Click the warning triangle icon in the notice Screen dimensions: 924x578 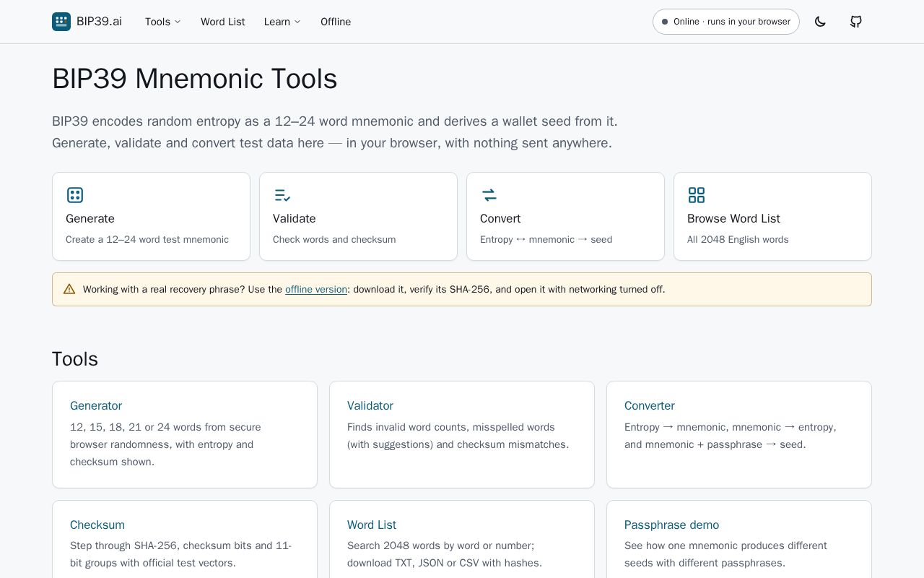[x=69, y=289]
